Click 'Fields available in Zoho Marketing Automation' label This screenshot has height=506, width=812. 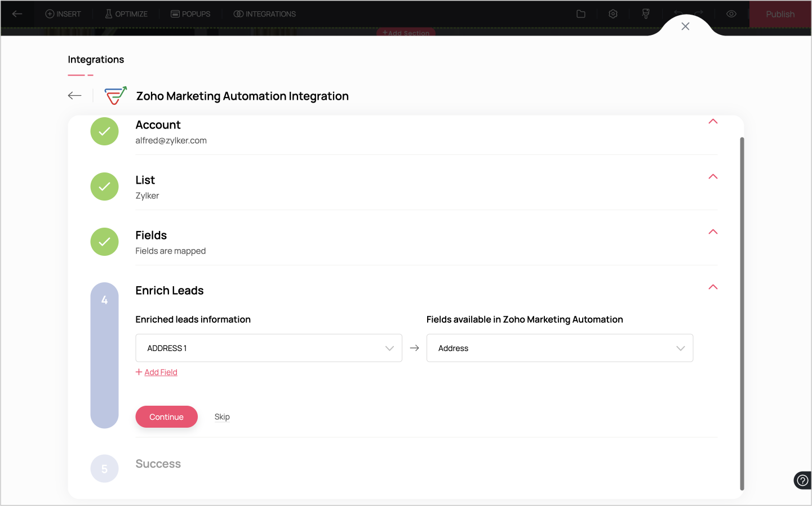(x=525, y=319)
